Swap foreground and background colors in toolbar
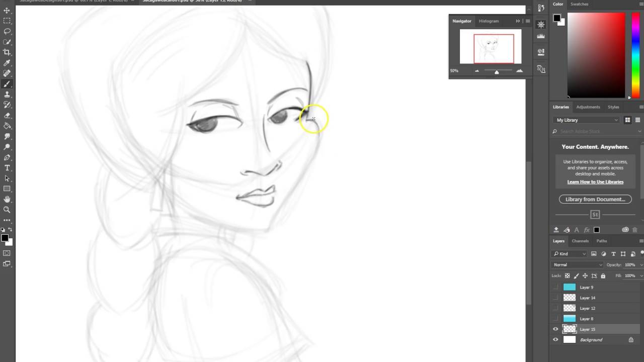The height and width of the screenshot is (362, 644). tap(11, 230)
